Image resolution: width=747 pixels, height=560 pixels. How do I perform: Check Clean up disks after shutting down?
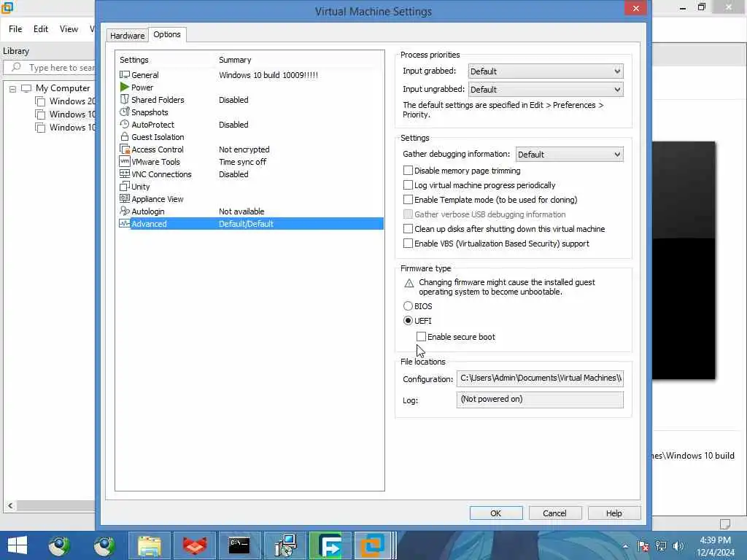pos(408,228)
